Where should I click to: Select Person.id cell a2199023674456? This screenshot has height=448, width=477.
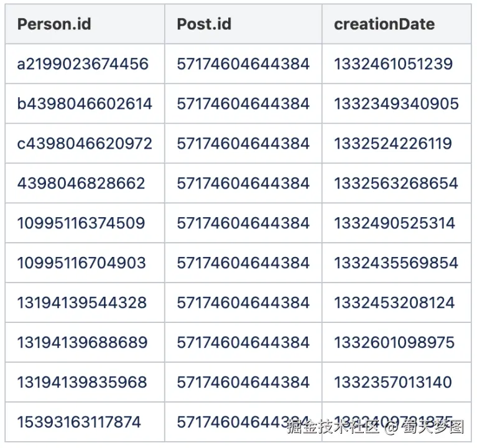click(x=83, y=64)
